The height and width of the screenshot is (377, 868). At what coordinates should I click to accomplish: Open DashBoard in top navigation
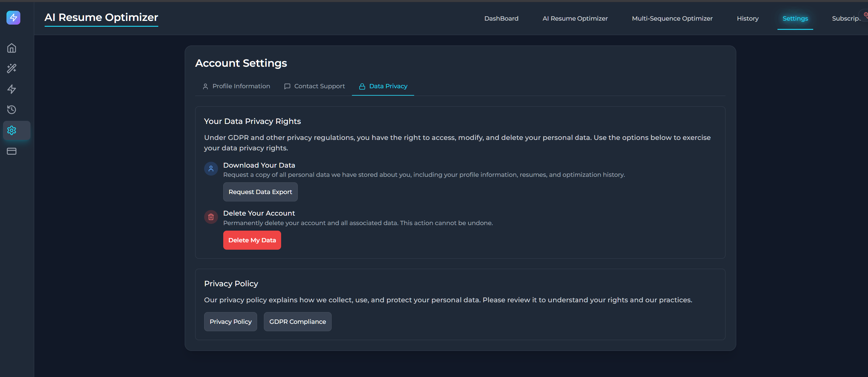click(501, 18)
